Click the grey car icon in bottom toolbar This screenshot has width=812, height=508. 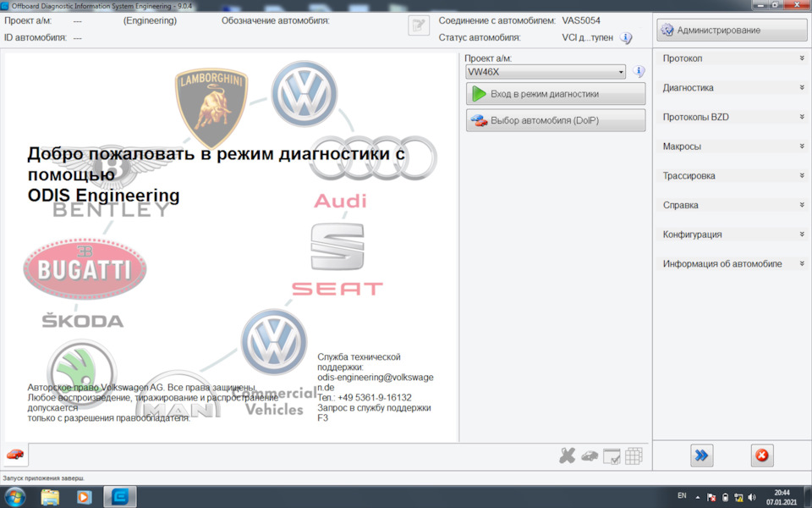click(x=590, y=456)
